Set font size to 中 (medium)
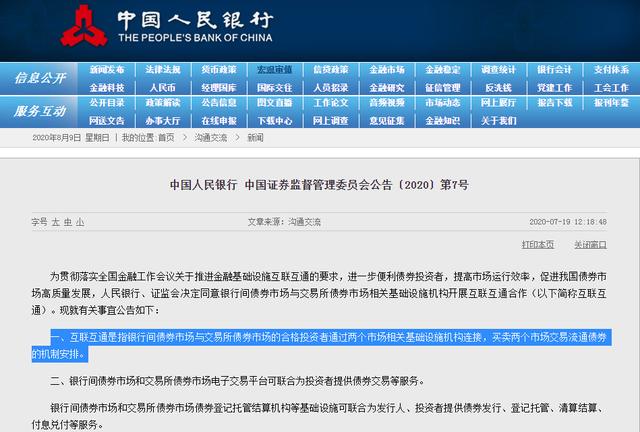640x432 pixels. [68, 222]
